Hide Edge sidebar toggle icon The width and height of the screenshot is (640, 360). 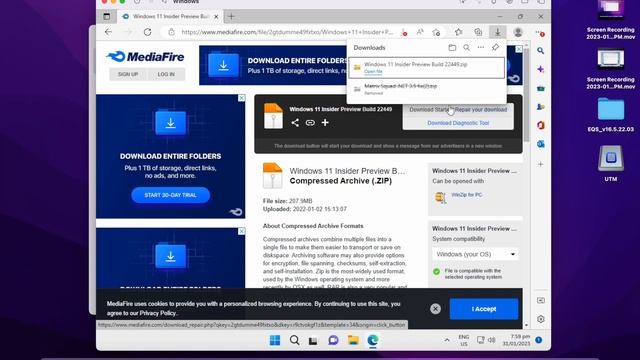click(540, 300)
